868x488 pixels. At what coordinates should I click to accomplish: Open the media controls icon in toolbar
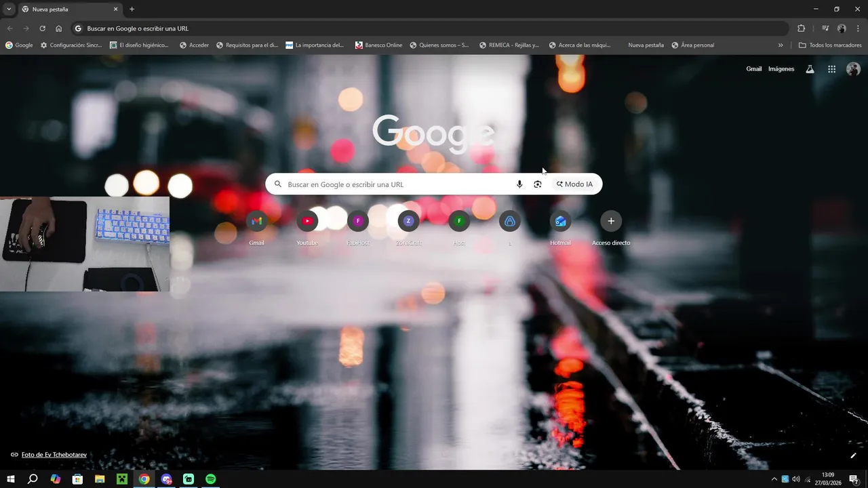(825, 28)
